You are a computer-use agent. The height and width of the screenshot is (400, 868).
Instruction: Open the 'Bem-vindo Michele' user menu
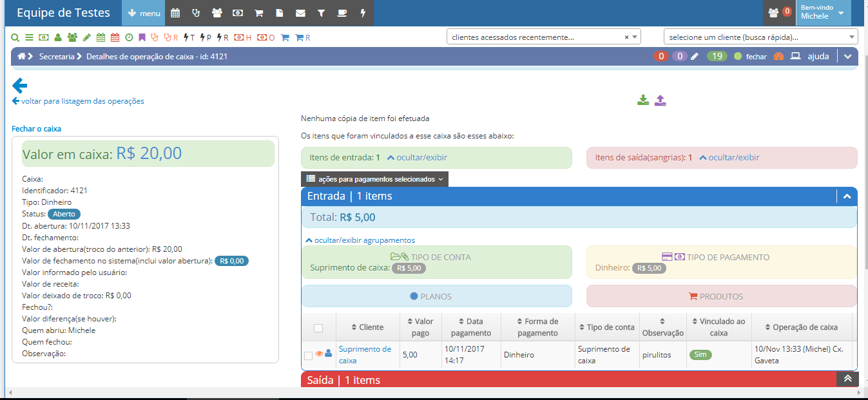click(823, 13)
